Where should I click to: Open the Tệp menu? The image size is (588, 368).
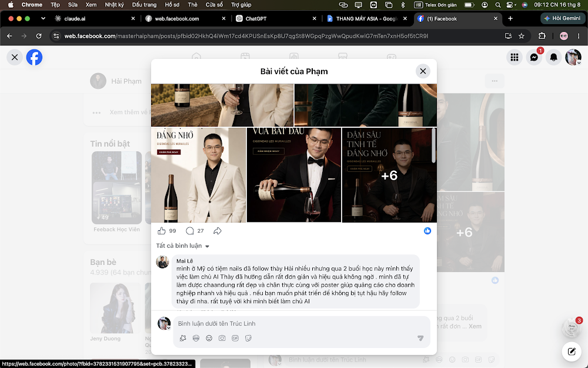pyautogui.click(x=55, y=5)
